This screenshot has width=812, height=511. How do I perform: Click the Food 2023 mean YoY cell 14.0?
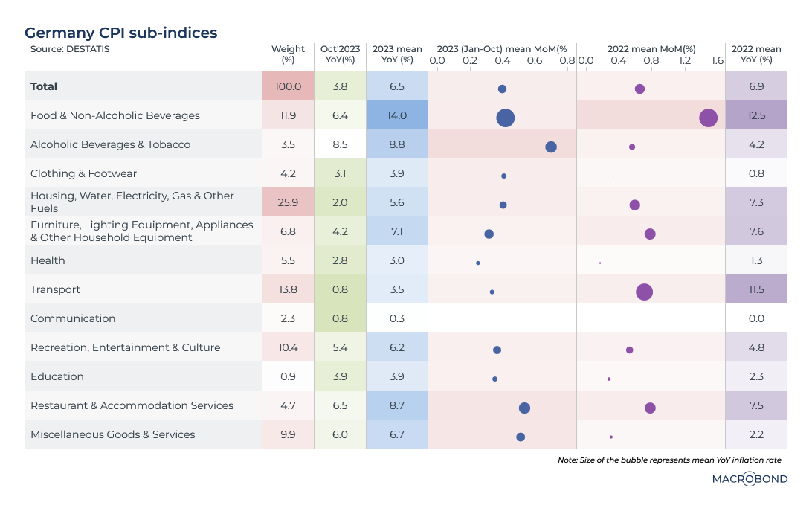[x=397, y=115]
